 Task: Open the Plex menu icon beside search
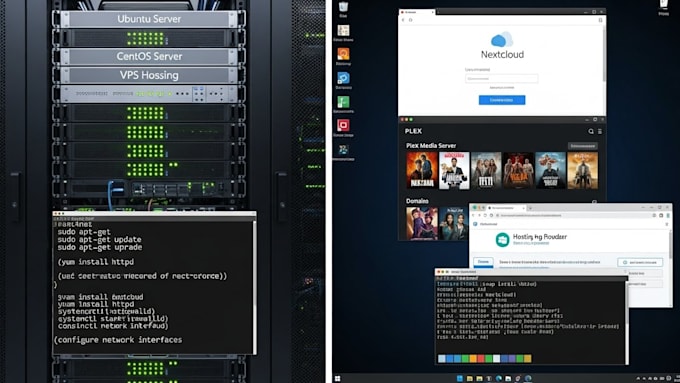click(x=600, y=131)
